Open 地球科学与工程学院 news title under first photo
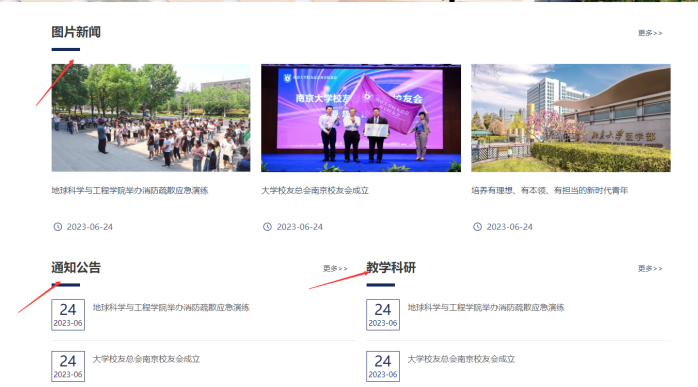 tap(130, 191)
